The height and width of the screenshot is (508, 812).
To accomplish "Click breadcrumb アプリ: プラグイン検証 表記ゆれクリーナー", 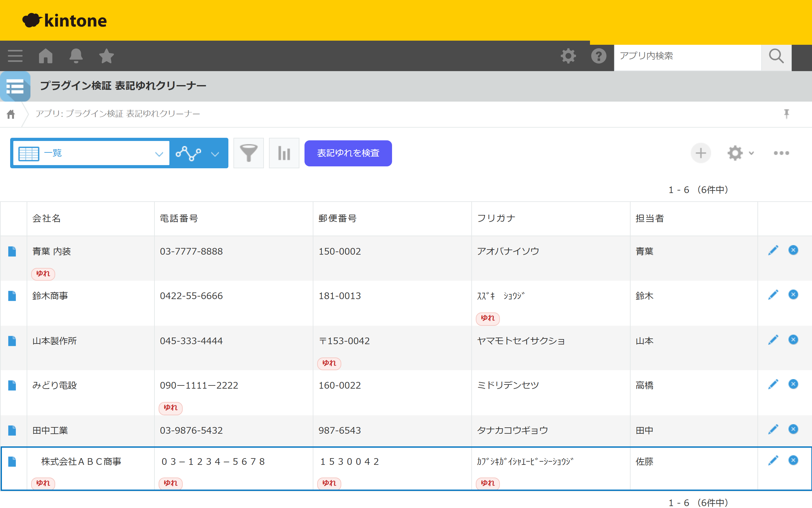I will 118,114.
